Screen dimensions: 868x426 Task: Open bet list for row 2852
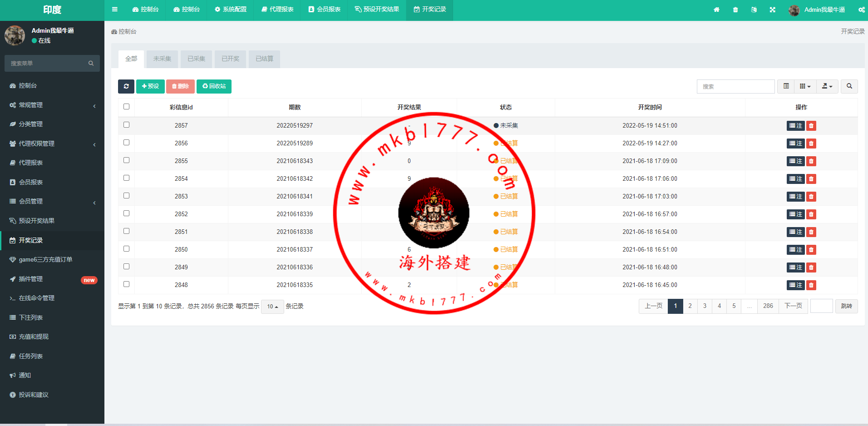[796, 214]
